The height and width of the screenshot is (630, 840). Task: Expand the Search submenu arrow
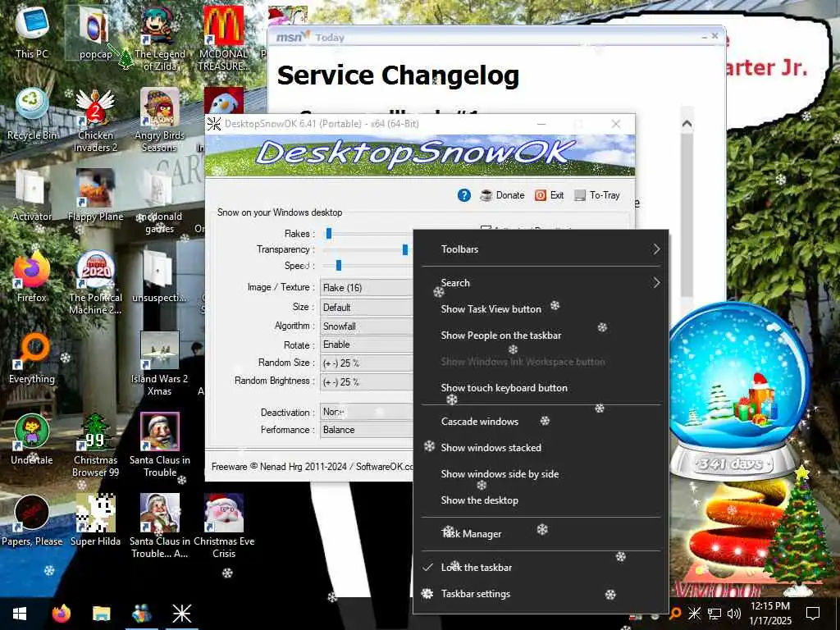(656, 283)
